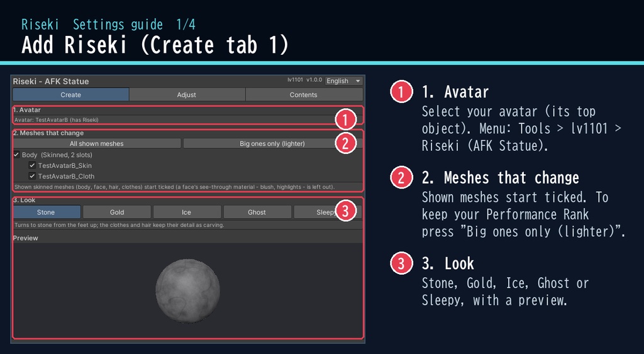Toggle the TestAvatarB_Cloth checkbox
The height and width of the screenshot is (354, 644).
32,176
